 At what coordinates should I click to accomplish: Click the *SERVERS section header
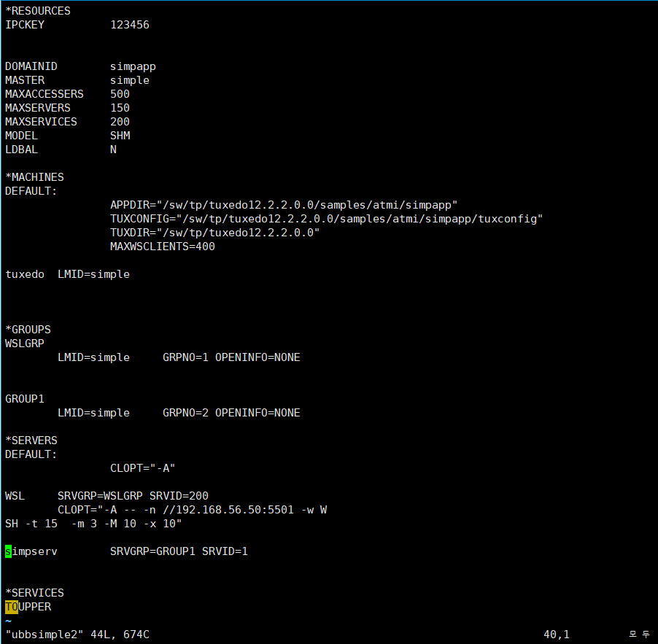pos(31,440)
